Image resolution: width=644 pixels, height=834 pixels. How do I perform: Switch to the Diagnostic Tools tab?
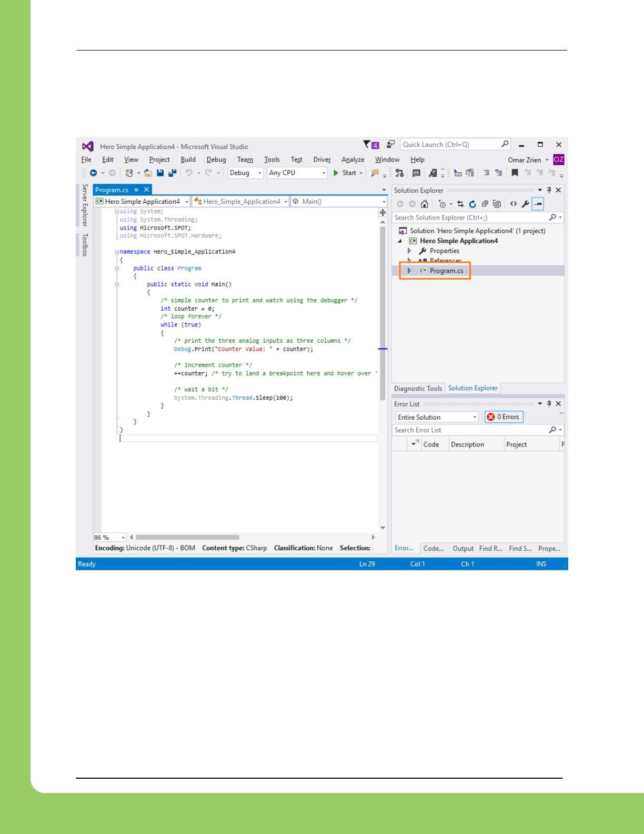click(418, 389)
